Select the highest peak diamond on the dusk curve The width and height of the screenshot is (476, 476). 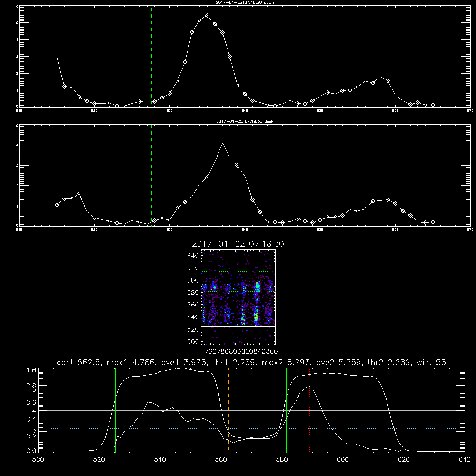[222, 143]
